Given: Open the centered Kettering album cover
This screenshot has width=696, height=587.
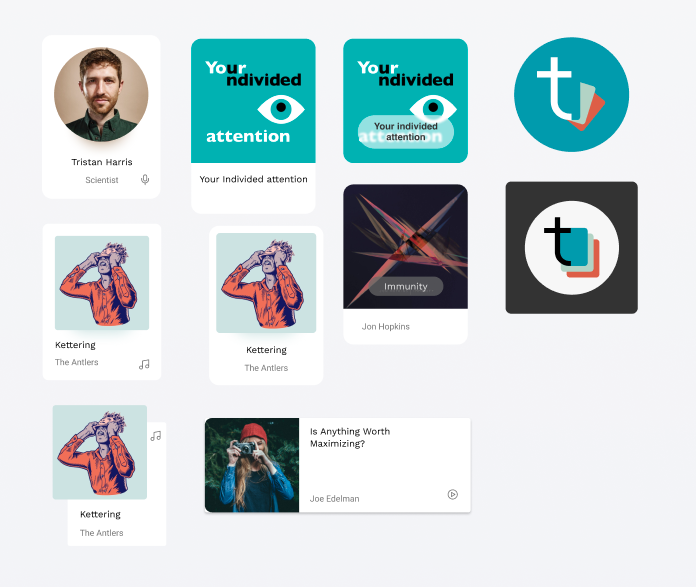Looking at the screenshot, I should [x=266, y=283].
